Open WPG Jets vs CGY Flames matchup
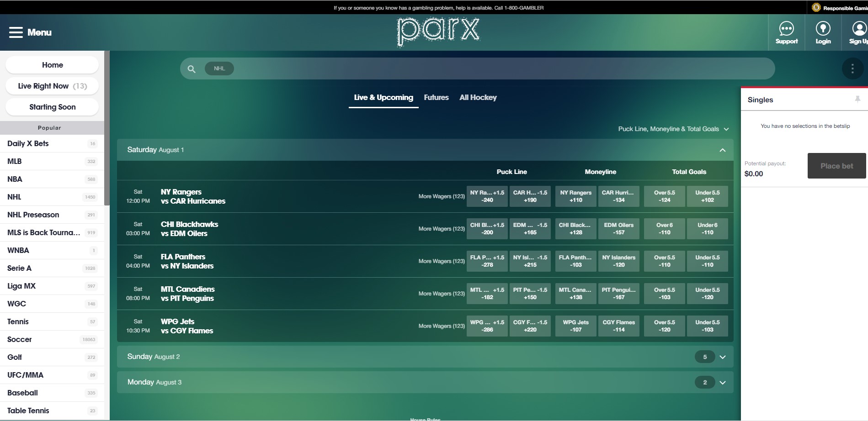The height and width of the screenshot is (421, 868). [x=187, y=326]
